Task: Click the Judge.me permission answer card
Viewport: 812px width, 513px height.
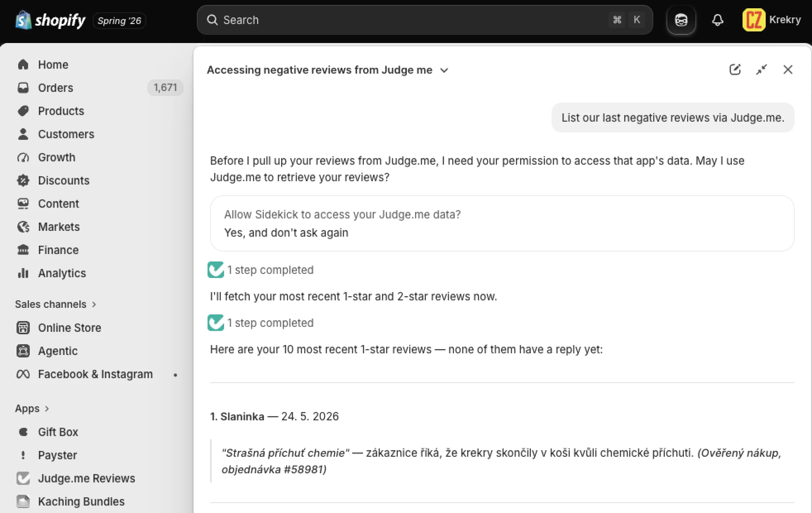Action: tap(502, 223)
